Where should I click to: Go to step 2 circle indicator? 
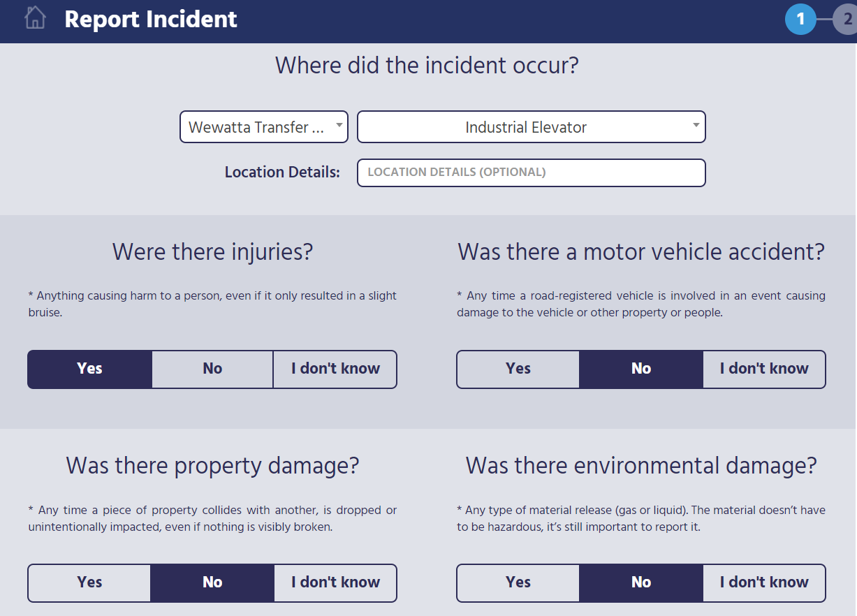coord(846,19)
